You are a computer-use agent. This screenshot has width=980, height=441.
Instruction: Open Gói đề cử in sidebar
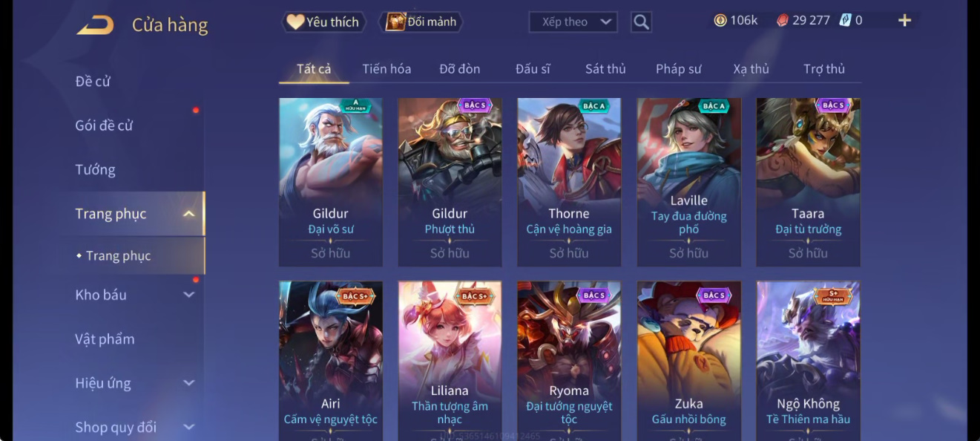104,125
